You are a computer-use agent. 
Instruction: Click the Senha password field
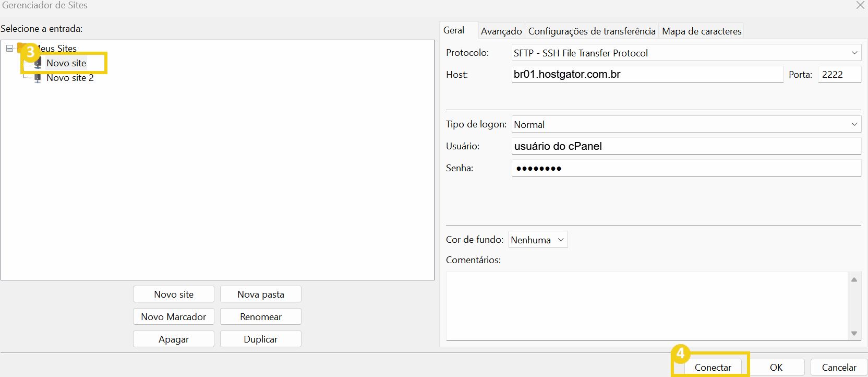[686, 168]
